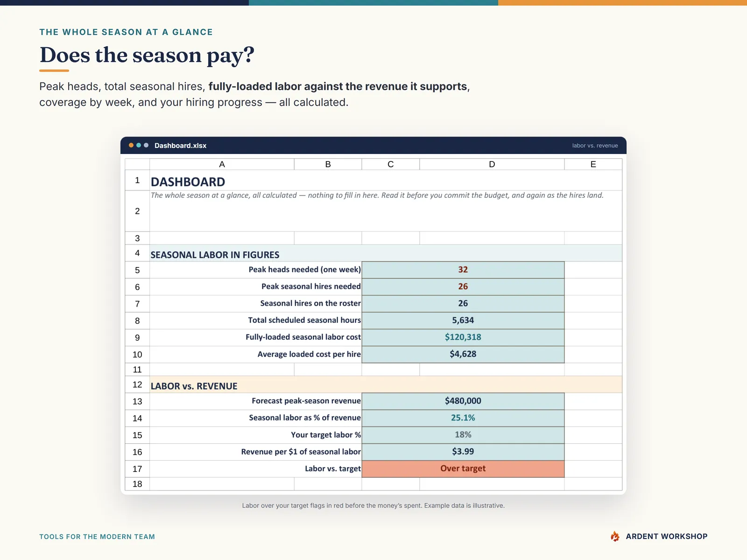Click the $120,318 labor cost cell
747x560 pixels.
coord(463,337)
